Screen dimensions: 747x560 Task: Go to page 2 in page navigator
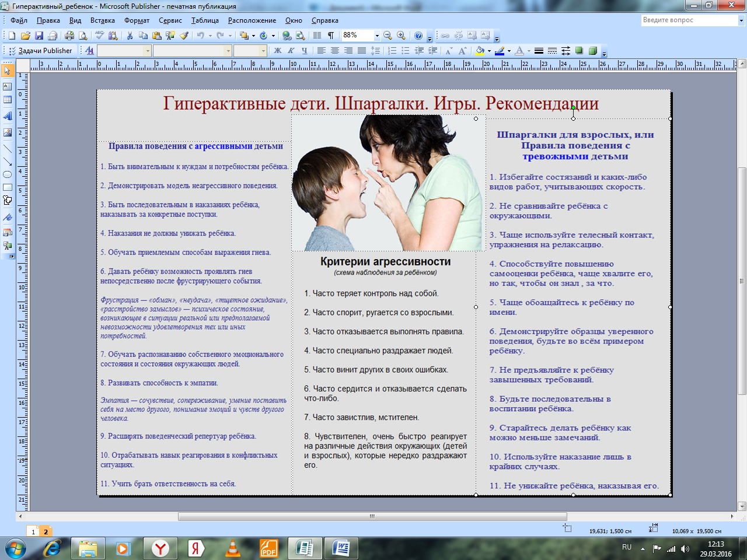point(46,531)
